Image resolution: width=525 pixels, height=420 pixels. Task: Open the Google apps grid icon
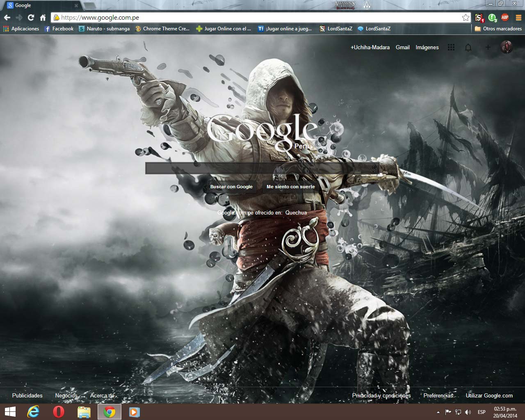click(x=451, y=47)
